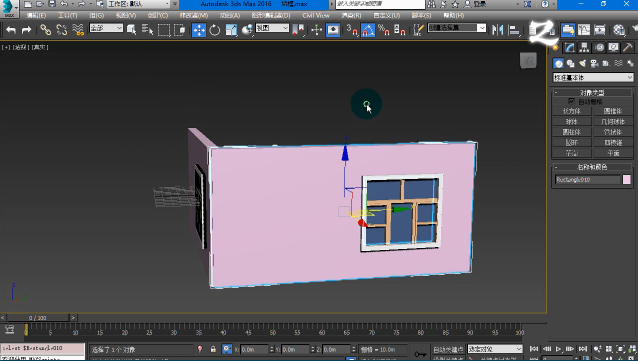Click the ViewCube in viewport corner

[528, 61]
